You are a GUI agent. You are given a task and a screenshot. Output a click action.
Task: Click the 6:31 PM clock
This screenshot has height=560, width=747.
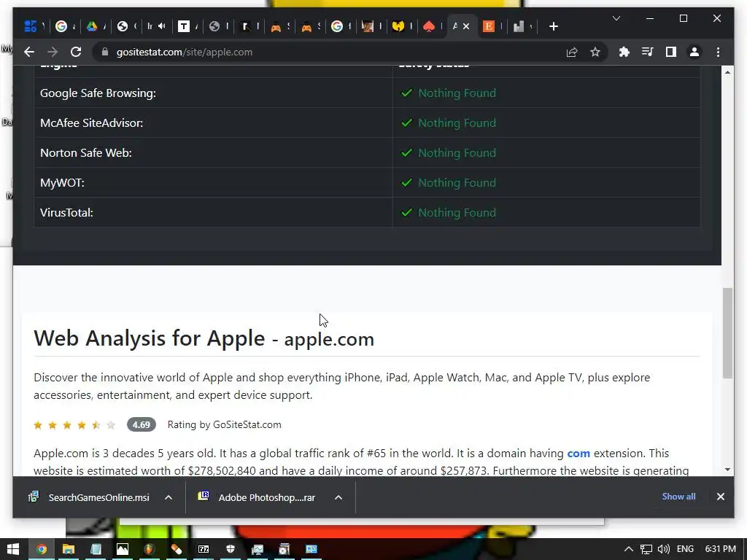pos(720,549)
